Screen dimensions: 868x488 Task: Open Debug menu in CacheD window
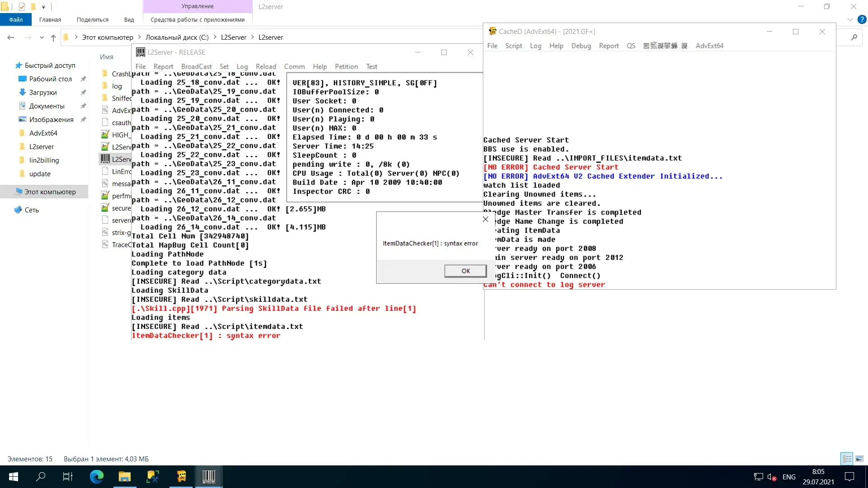tap(581, 46)
